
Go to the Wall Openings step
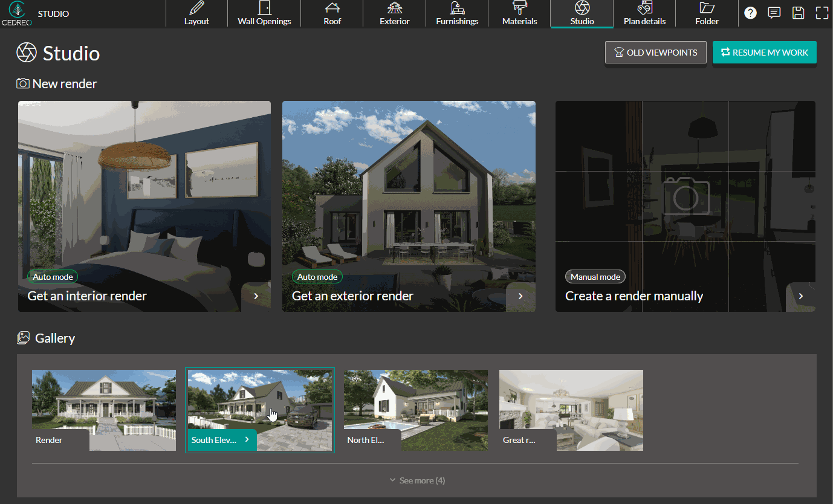point(264,14)
